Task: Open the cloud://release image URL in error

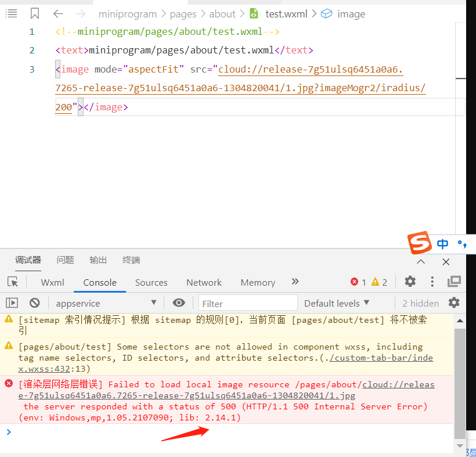Action: click(x=226, y=390)
